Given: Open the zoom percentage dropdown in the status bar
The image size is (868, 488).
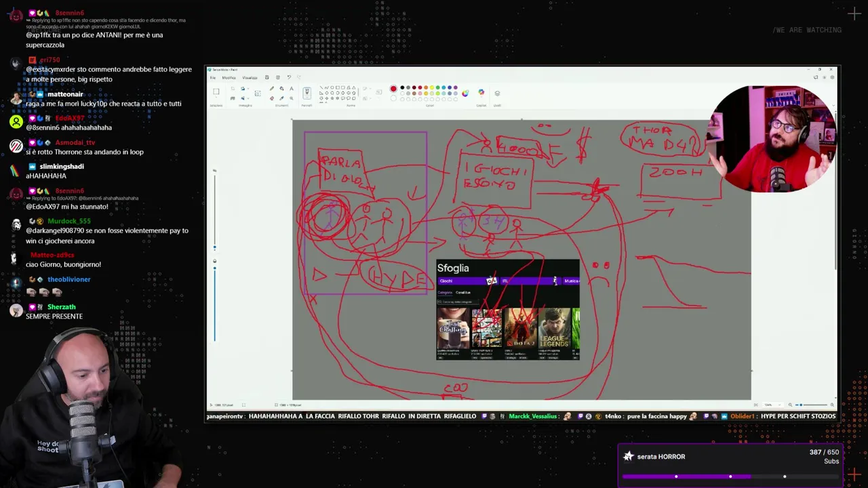Looking at the screenshot, I should click(x=773, y=405).
